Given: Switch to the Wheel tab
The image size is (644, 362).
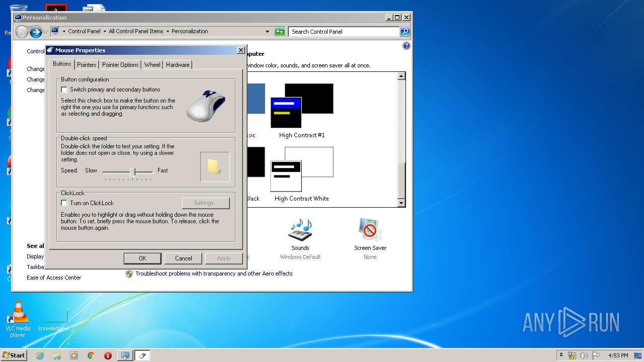Looking at the screenshot, I should [152, 65].
